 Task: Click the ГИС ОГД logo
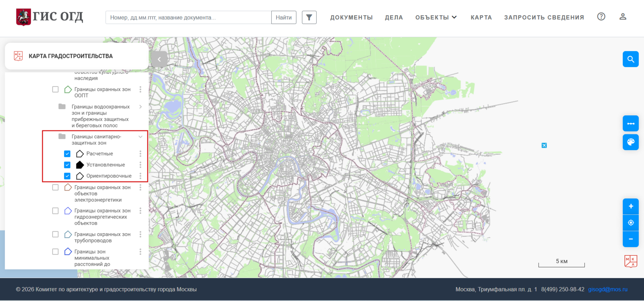(49, 17)
